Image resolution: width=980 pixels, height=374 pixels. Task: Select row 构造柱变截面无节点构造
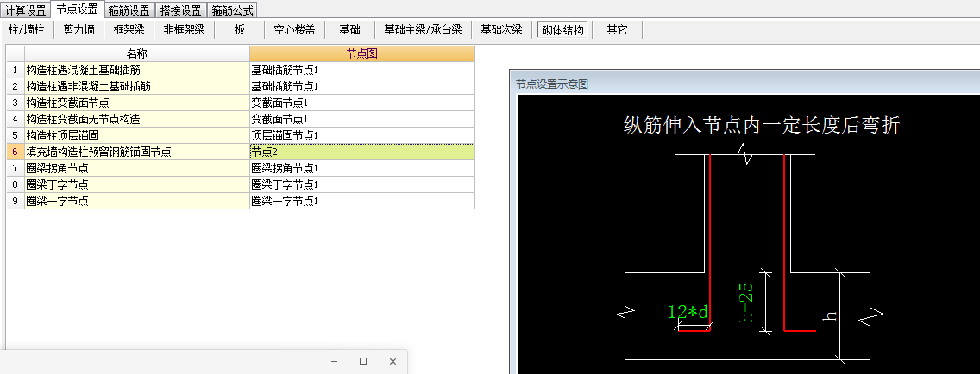tap(137, 119)
